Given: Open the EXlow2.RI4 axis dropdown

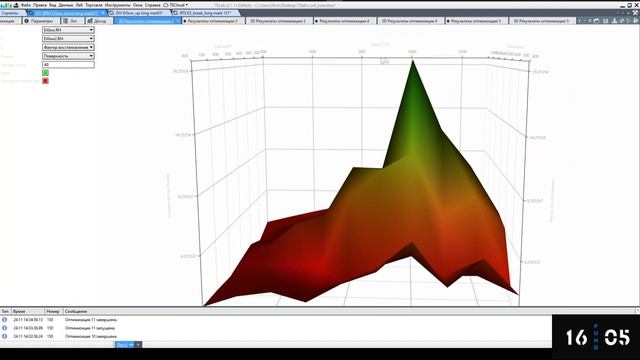Looking at the screenshot, I should 68,38.
